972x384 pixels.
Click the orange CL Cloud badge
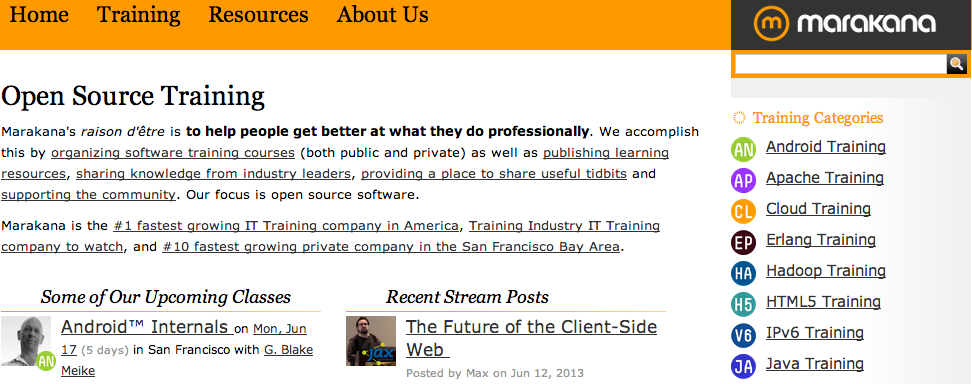click(743, 211)
